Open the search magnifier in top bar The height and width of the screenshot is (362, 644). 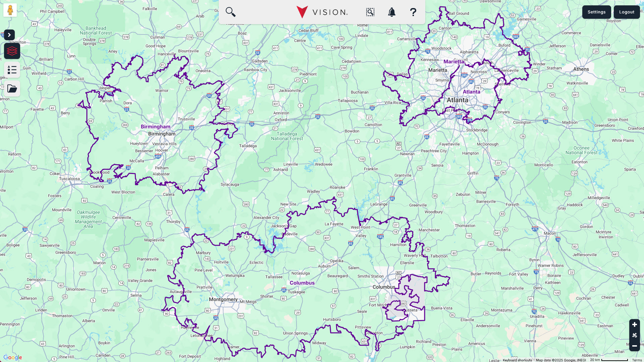(x=230, y=12)
